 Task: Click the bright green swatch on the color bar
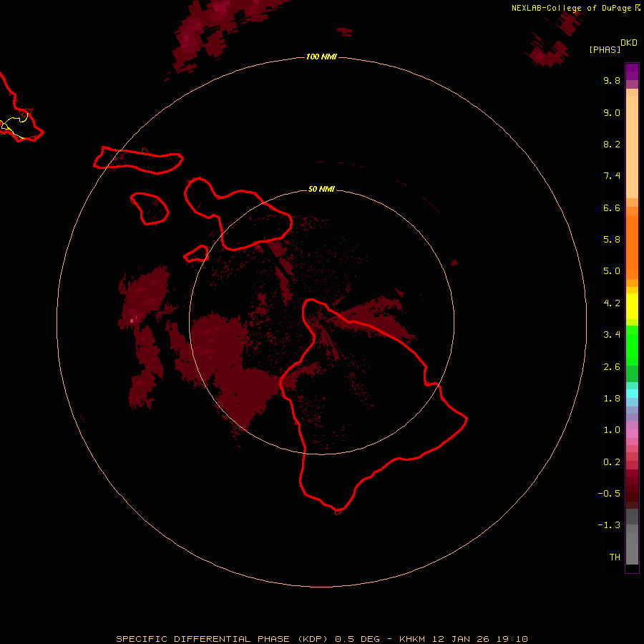click(x=632, y=346)
